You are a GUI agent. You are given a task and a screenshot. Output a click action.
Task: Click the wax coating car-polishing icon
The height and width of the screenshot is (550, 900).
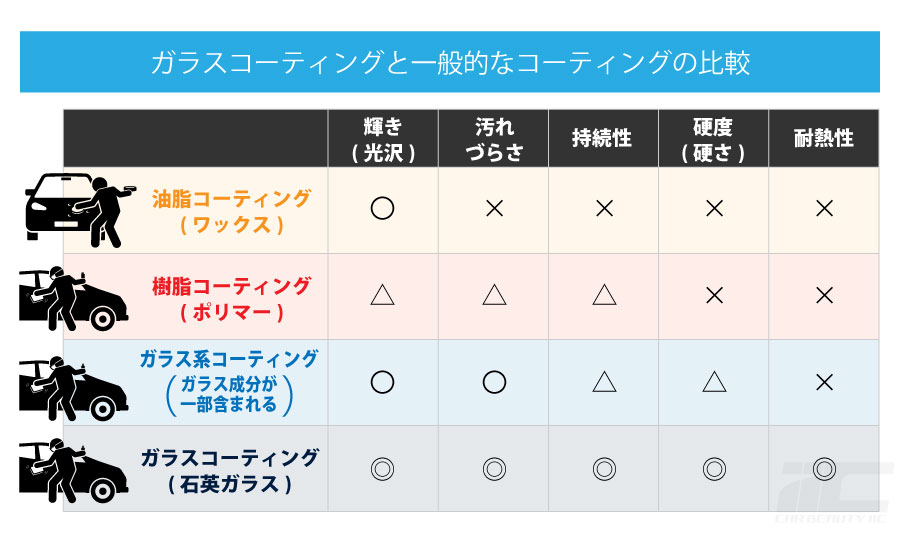(80, 210)
